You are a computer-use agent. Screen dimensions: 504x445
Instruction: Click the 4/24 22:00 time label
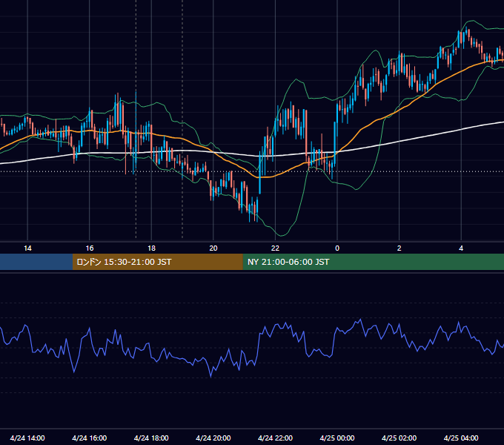click(x=275, y=438)
